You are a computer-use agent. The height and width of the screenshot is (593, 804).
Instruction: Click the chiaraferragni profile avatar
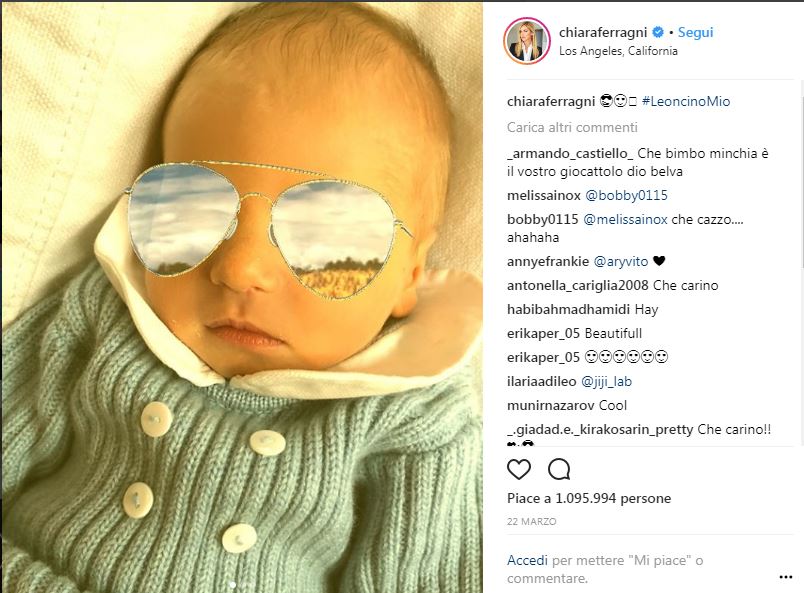[x=527, y=41]
